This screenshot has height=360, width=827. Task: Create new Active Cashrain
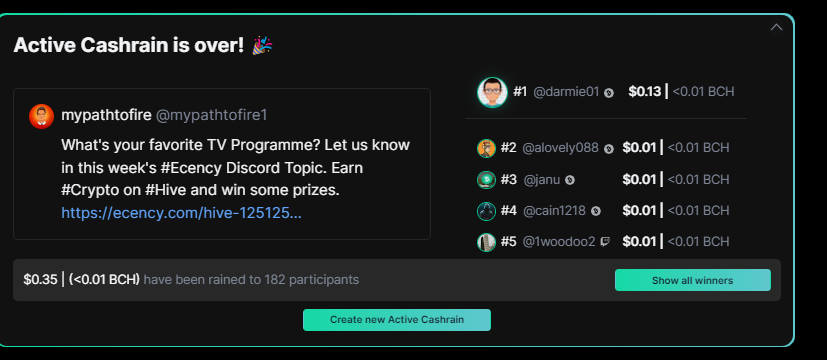(x=397, y=319)
